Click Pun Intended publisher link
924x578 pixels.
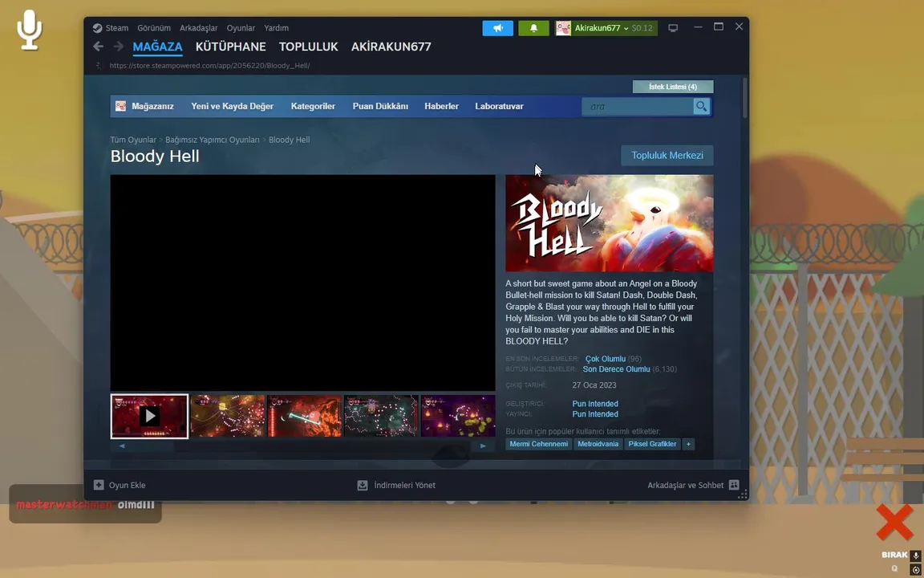(x=595, y=414)
